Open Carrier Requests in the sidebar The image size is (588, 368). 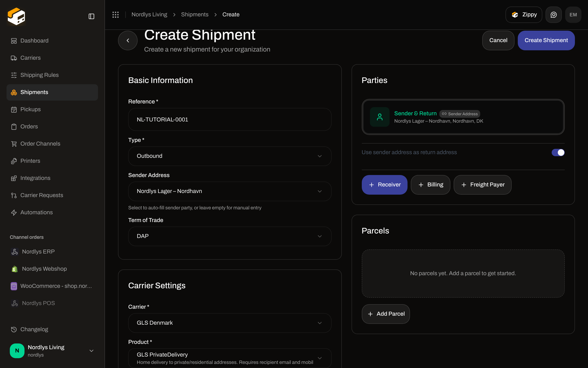coord(52,195)
